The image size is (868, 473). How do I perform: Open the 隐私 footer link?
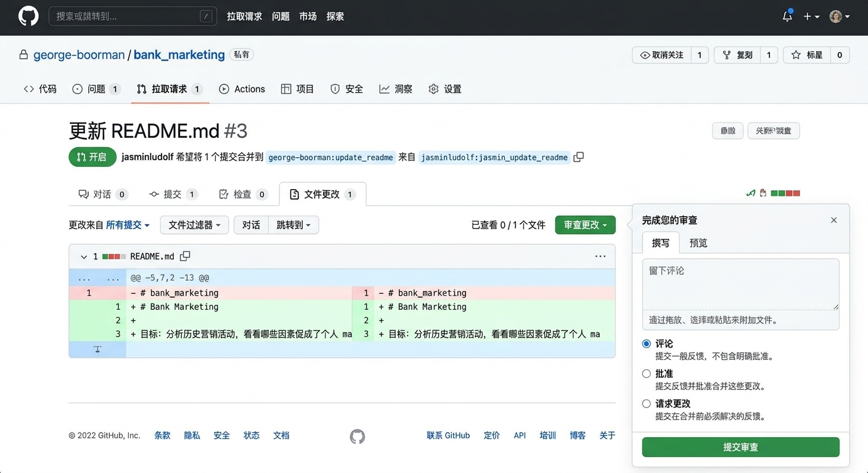[x=192, y=435]
